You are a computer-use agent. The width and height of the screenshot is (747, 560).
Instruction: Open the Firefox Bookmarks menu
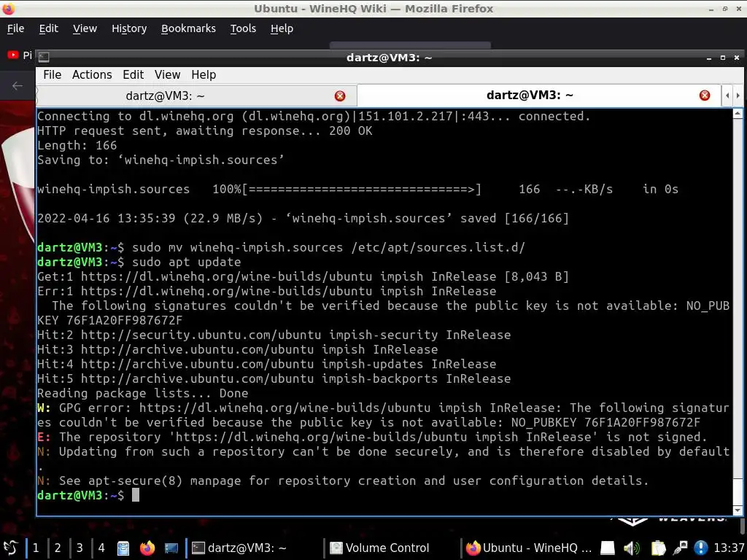[x=188, y=28]
